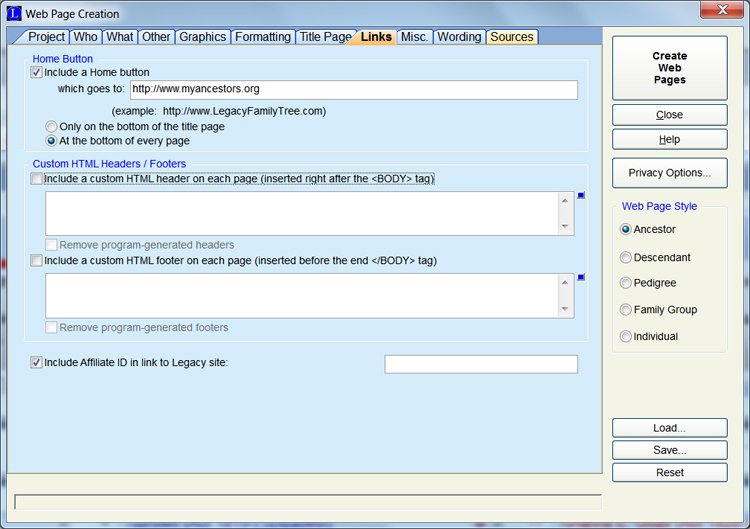Click the Affiliate ID input field
Screen dimensions: 750x529
point(481,364)
